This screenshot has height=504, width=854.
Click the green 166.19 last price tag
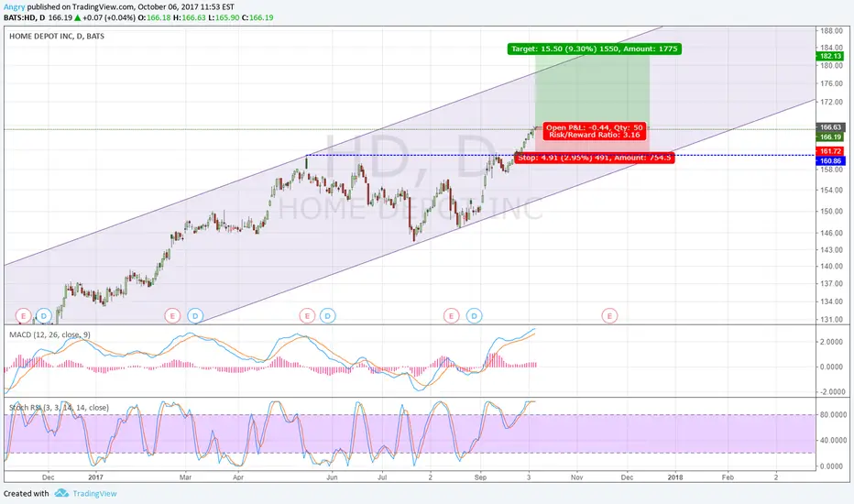pos(830,137)
